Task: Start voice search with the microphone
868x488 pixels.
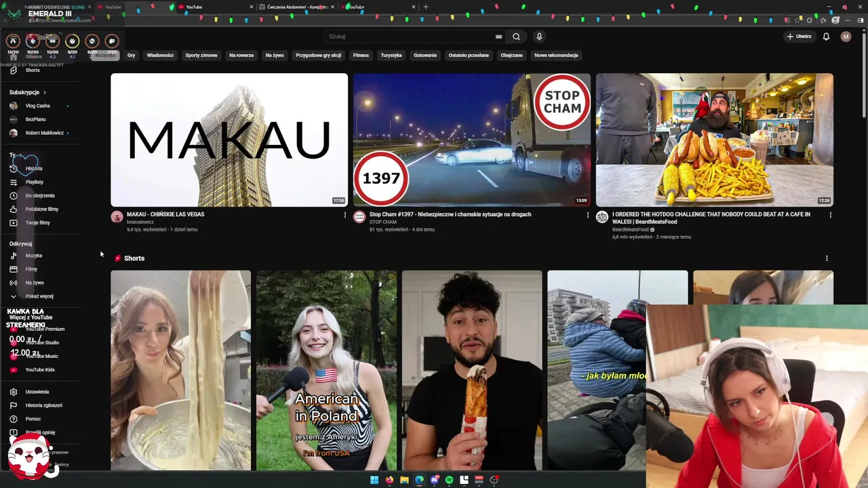Action: pos(539,37)
